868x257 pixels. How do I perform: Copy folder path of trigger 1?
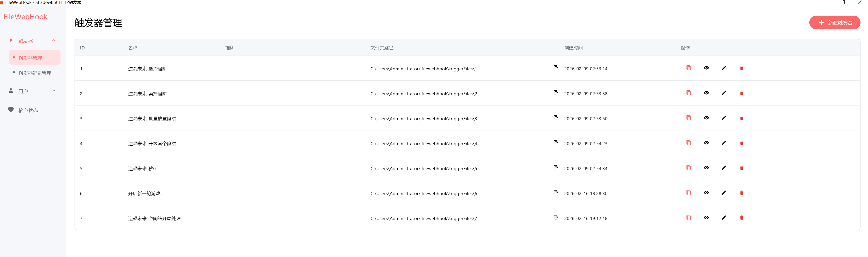click(556, 68)
